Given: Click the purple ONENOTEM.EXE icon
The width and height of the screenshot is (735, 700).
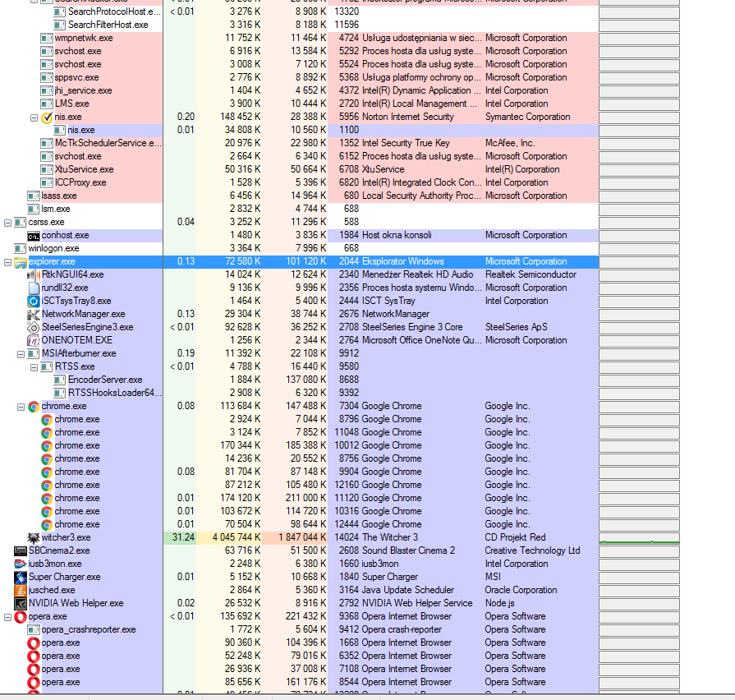Looking at the screenshot, I should click(x=34, y=340).
